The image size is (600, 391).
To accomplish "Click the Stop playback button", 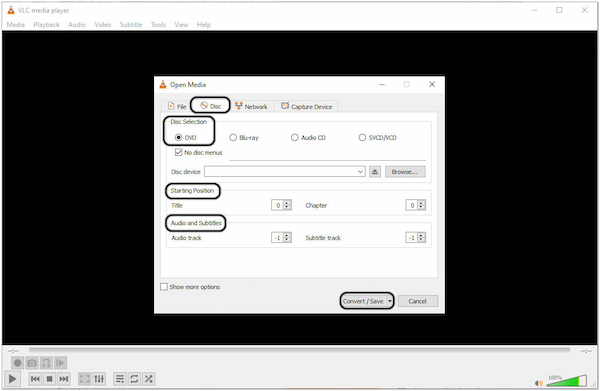I will pyautogui.click(x=49, y=379).
